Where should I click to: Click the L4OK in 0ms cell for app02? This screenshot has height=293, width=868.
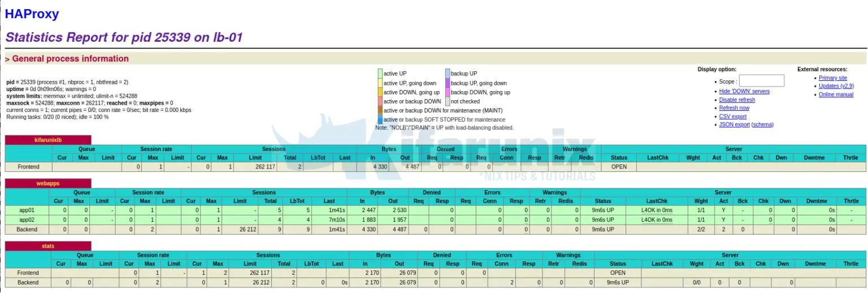657,219
